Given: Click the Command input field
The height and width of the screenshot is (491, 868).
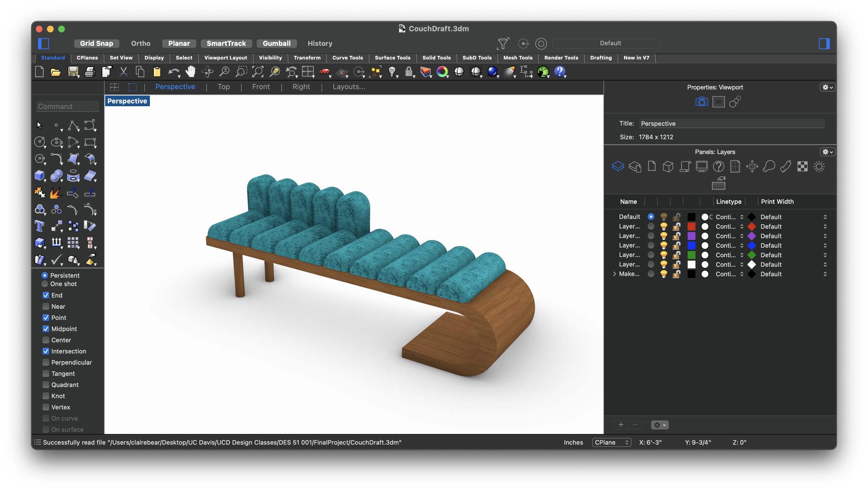Looking at the screenshot, I should tap(67, 106).
